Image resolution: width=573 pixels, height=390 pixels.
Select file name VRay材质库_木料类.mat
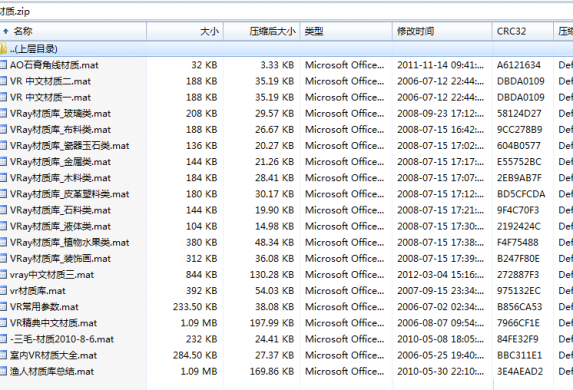pyautogui.click(x=60, y=178)
